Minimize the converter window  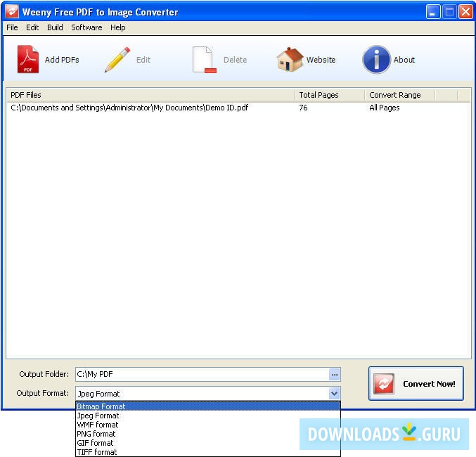point(432,12)
